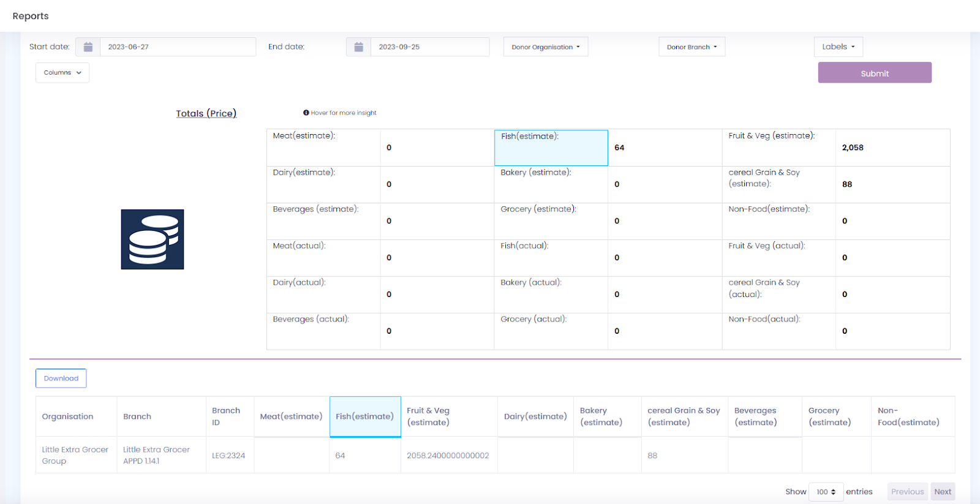Click the Start date calendar icon

click(x=88, y=47)
